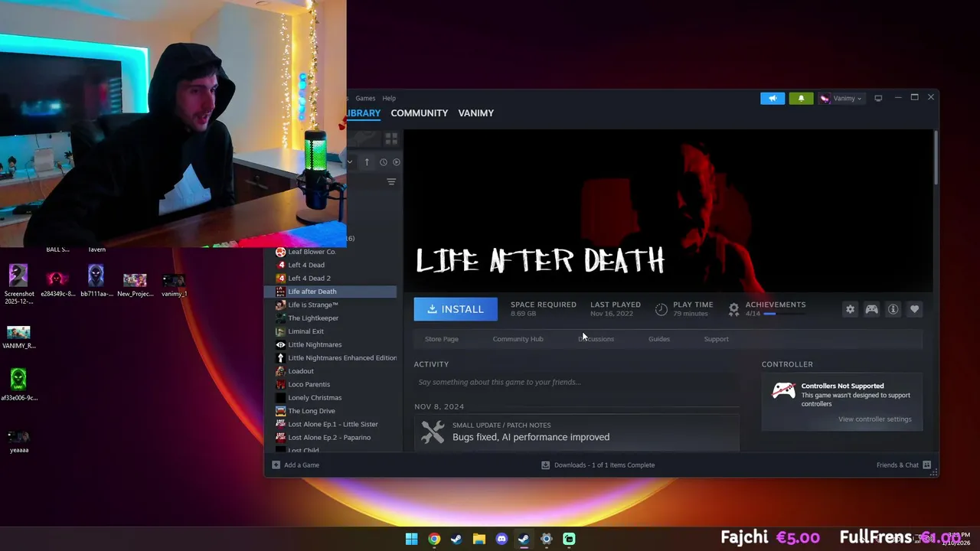Click the sort ascending arrow icon
This screenshot has height=551, width=980.
(367, 162)
